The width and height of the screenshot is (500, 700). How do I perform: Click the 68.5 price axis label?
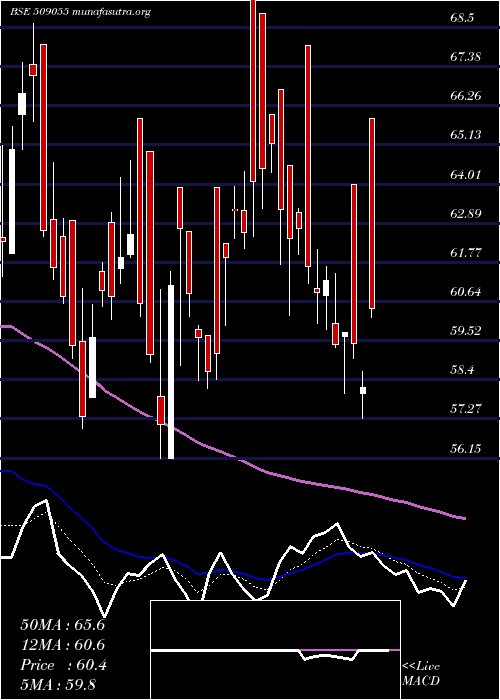pyautogui.click(x=462, y=18)
